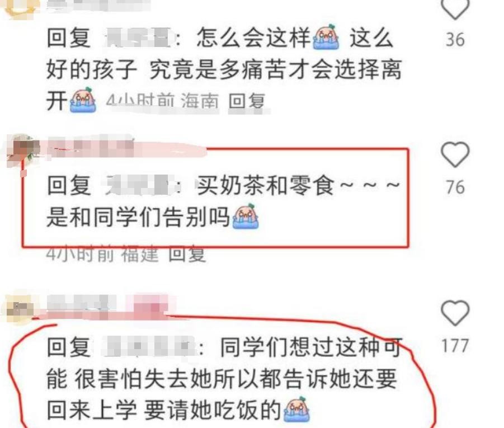The image size is (504, 428).
Task: Open avatar of the 同学们想过 commenter
Action: point(20,309)
